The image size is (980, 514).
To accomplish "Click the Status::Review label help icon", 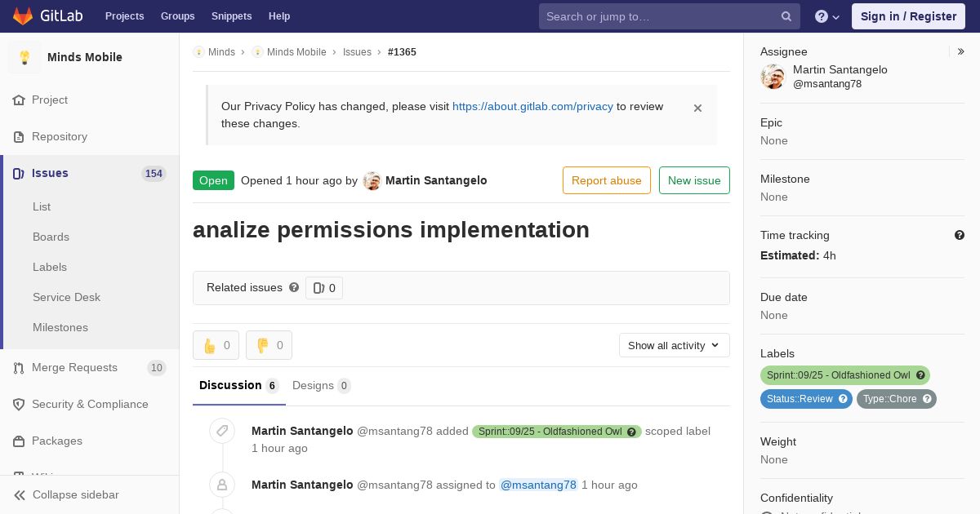I will [844, 399].
